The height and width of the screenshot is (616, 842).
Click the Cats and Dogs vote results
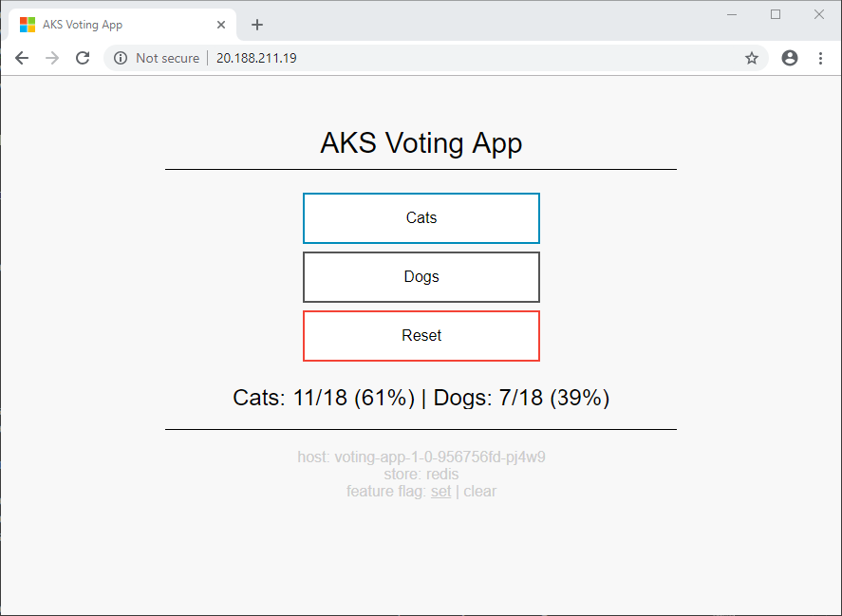[421, 398]
